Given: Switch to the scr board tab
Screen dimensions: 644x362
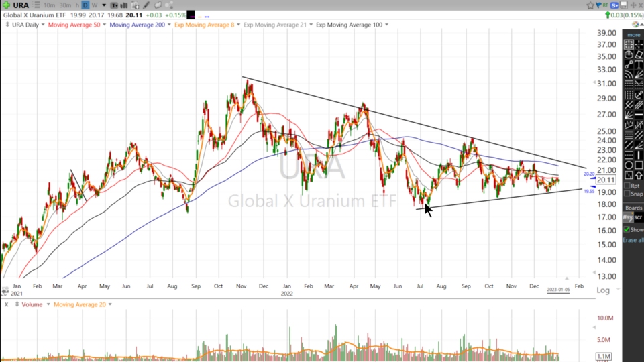Looking at the screenshot, I should (638, 217).
